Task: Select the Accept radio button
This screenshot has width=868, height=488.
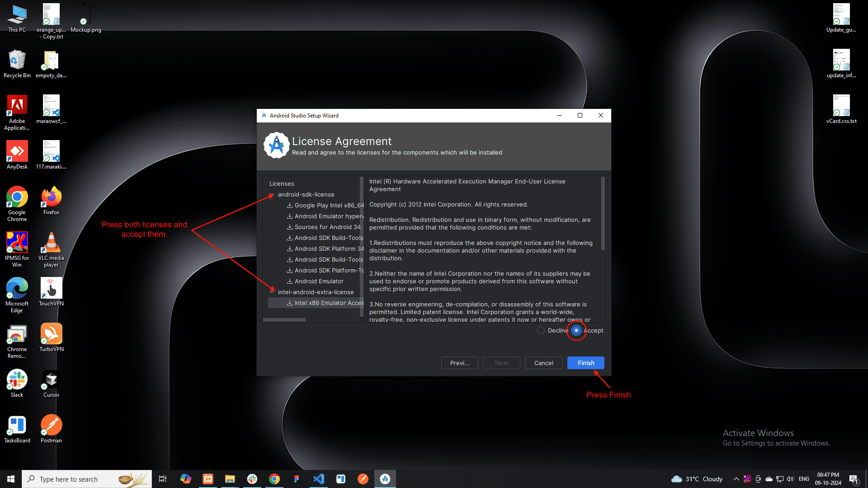Action: coord(576,330)
